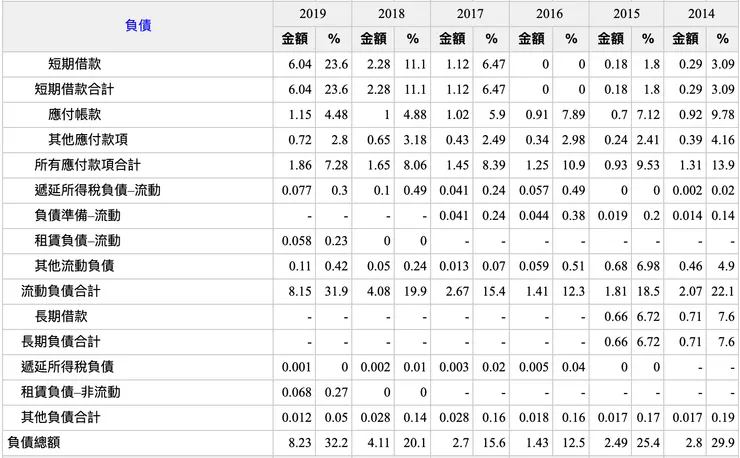Click the 租賃負債–非流動 row label

(70, 392)
